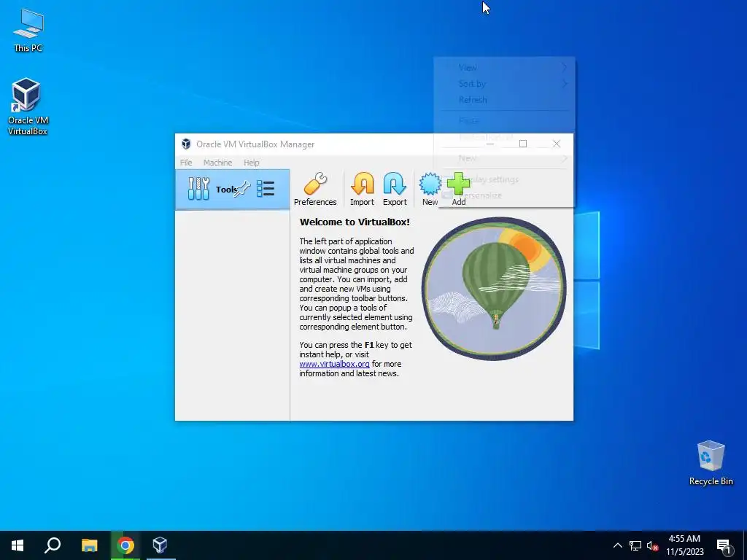Click VirtualBox taskbar button
747x560 pixels.
160,545
